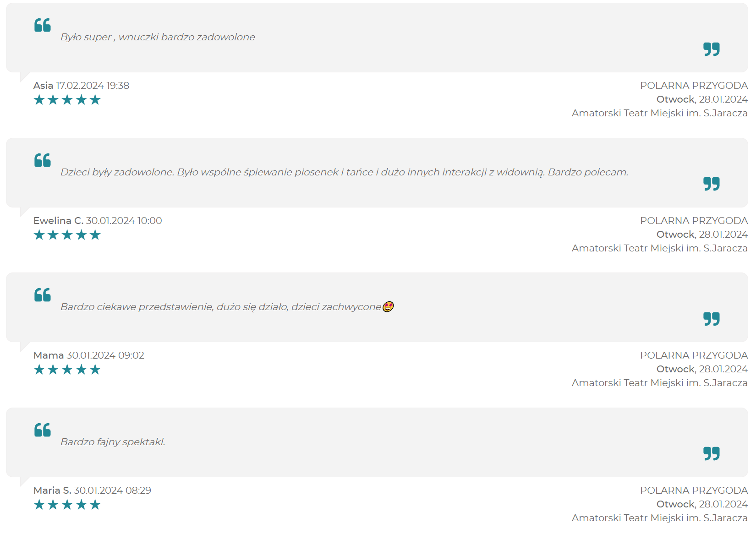Click the opening quote icon in Maria's review

[43, 430]
